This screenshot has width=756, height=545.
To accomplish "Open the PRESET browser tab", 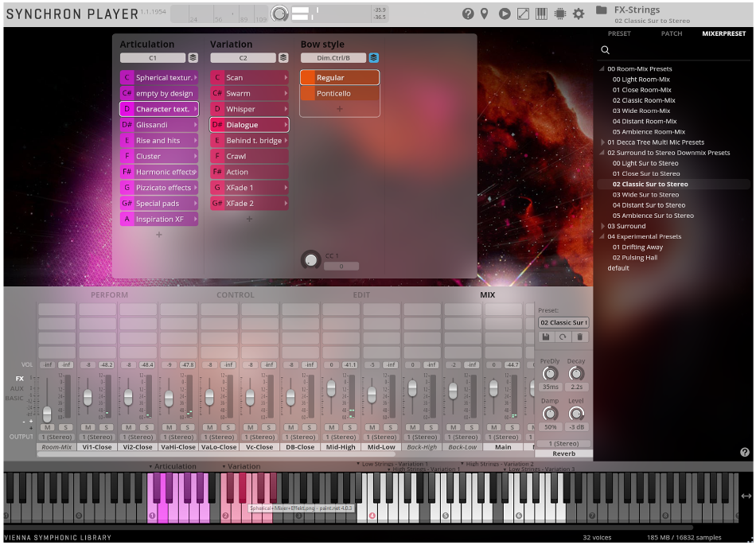I will click(619, 33).
